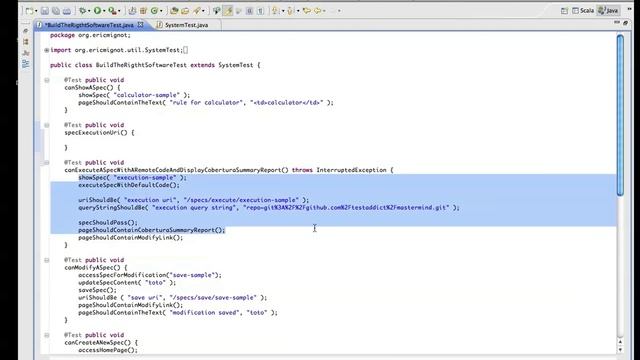Click the scrollbar up arrow
This screenshot has height=360, width=640.
tap(620, 342)
